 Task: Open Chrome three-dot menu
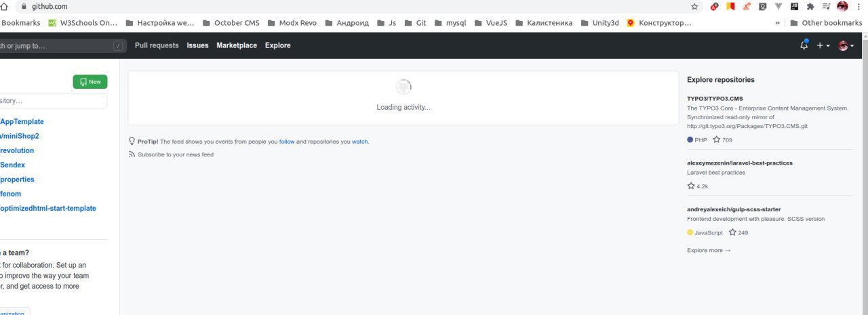859,6
